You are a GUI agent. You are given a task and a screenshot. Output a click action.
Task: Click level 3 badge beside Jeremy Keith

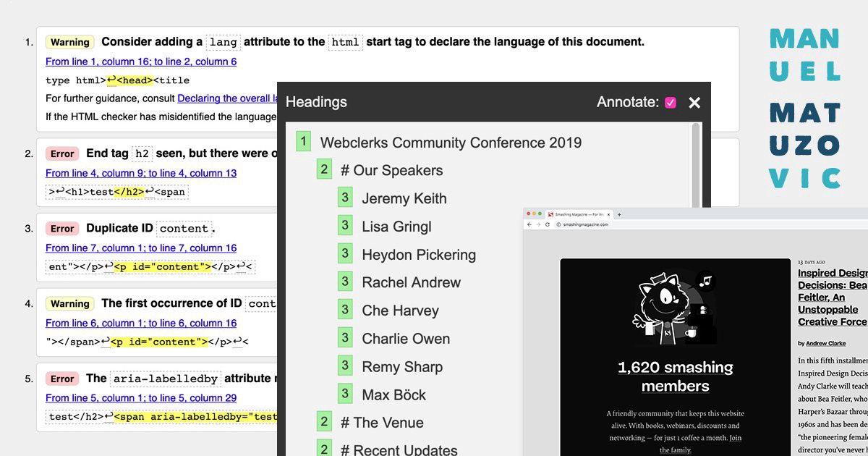coord(345,198)
